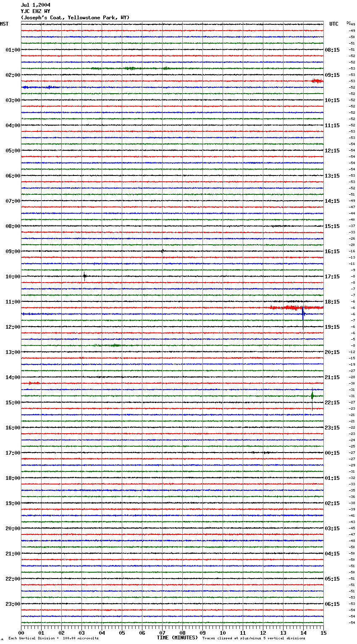Click the 11:00 MST time label
The width and height of the screenshot is (357, 644).
13,302
